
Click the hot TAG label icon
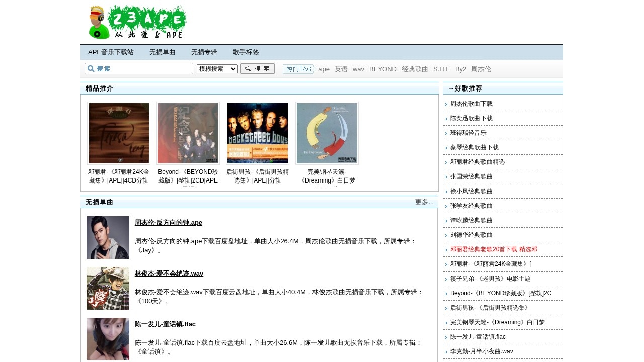298,69
